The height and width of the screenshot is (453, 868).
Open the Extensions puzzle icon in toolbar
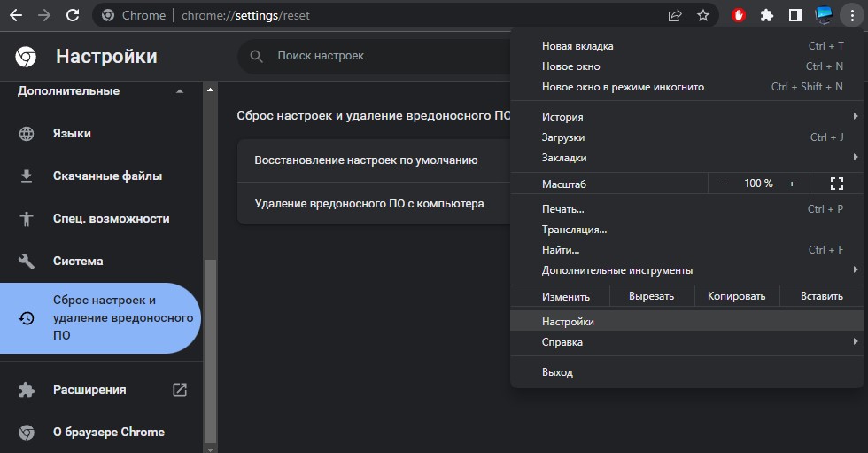pyautogui.click(x=767, y=15)
